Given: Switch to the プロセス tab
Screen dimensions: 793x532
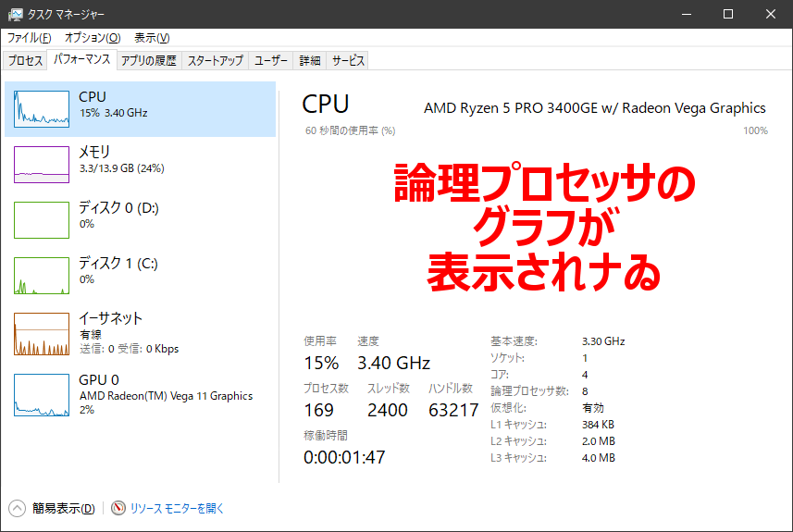Looking at the screenshot, I should click(25, 61).
